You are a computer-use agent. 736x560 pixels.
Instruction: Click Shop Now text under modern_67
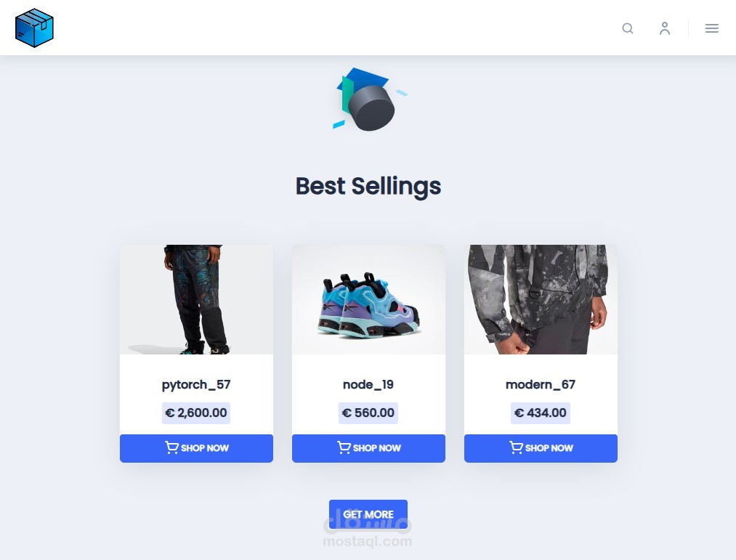click(549, 448)
